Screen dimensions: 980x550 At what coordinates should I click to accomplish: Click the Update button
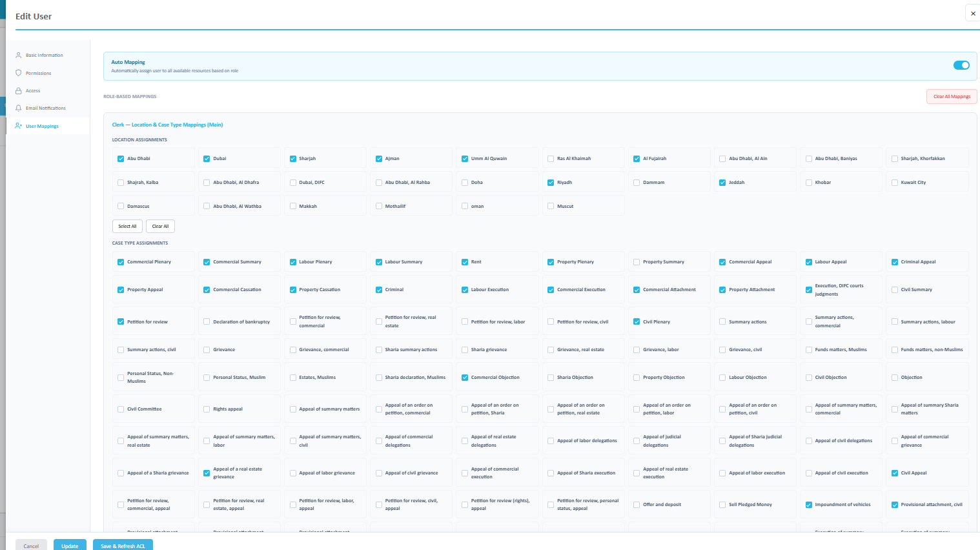70,546
